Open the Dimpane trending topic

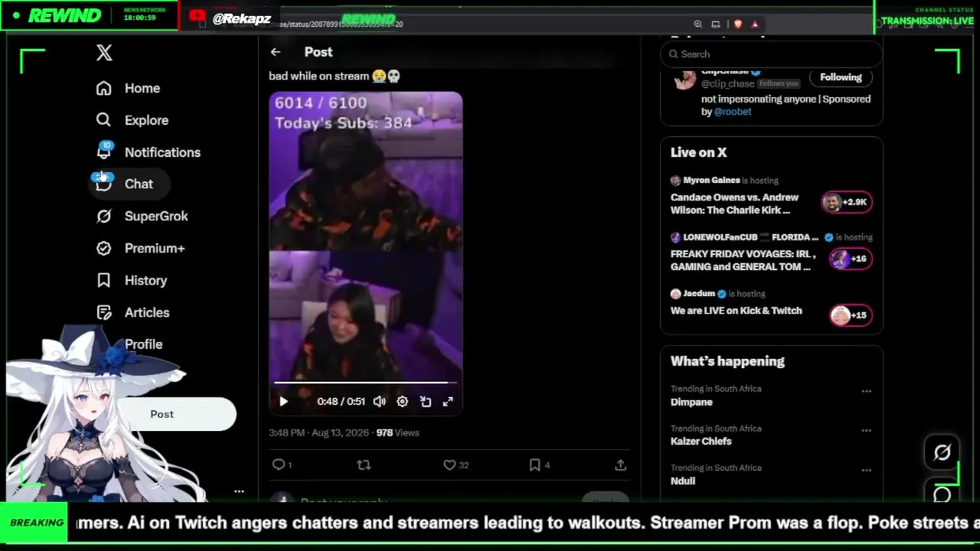(x=691, y=402)
